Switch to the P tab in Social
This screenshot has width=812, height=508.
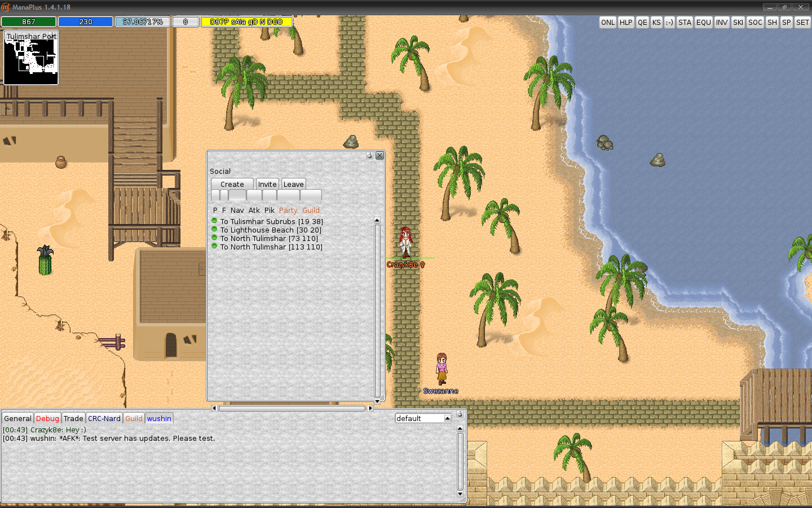pyautogui.click(x=215, y=210)
